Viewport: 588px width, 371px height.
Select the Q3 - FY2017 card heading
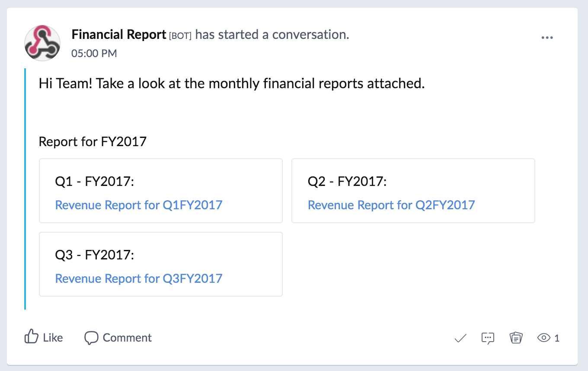point(95,255)
